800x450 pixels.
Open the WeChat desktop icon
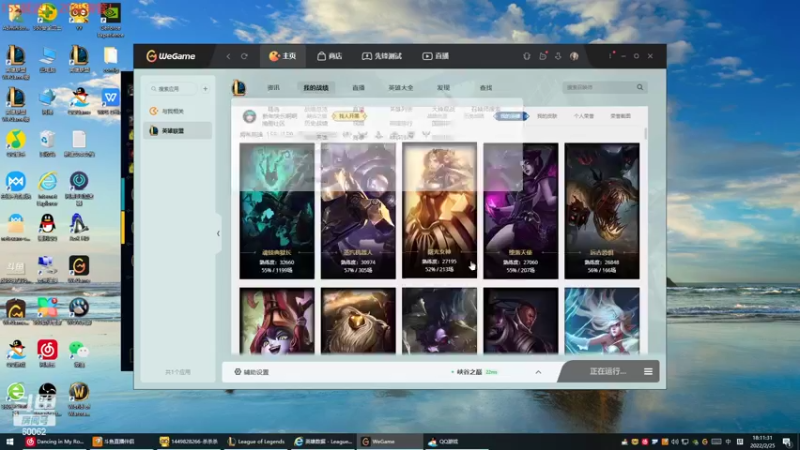tap(79, 354)
